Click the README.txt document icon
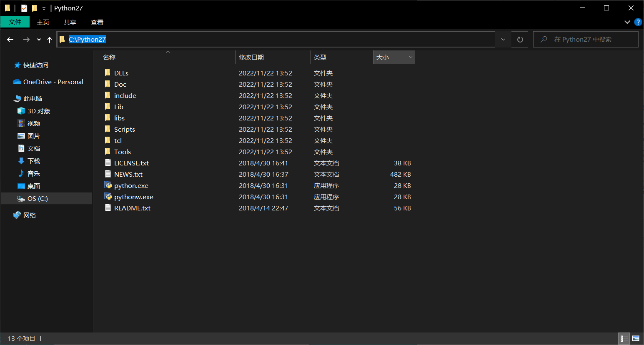This screenshot has width=644, height=345. coord(108,208)
